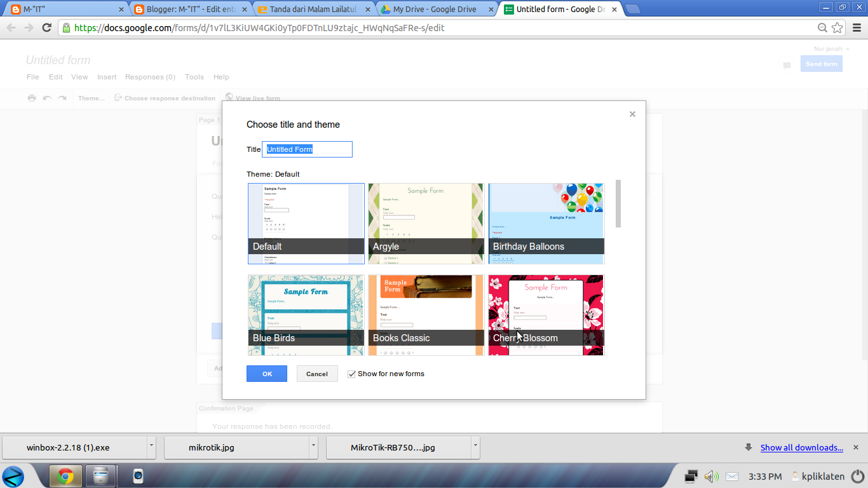Click the Theme toolbar button
The height and width of the screenshot is (488, 868).
[92, 98]
